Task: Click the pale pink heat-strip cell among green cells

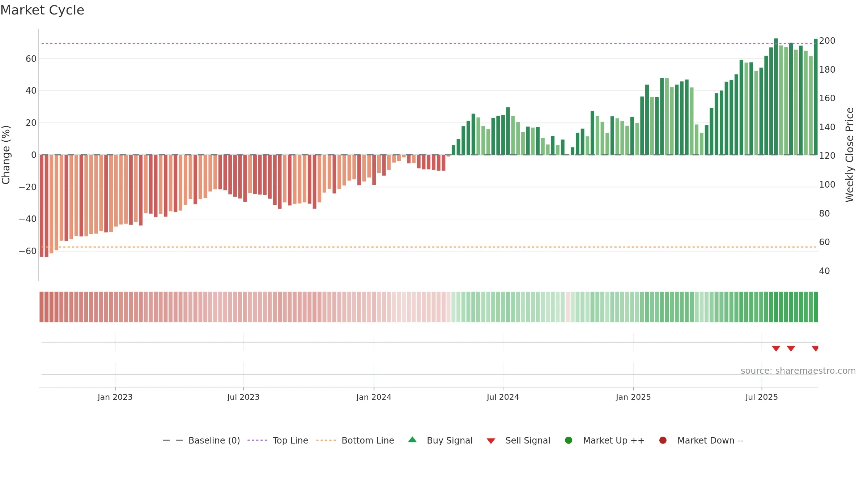Action: tap(567, 307)
